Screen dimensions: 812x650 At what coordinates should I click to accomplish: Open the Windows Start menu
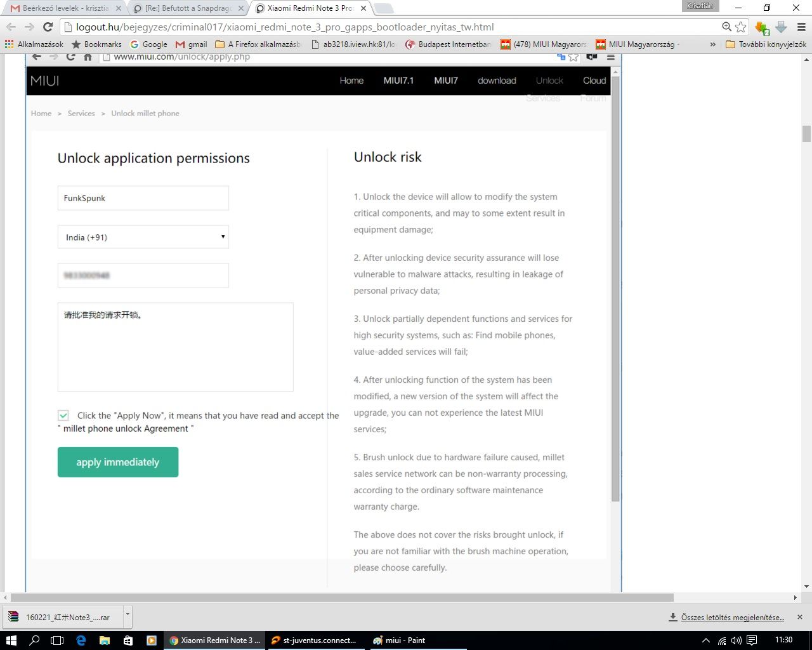click(x=11, y=640)
